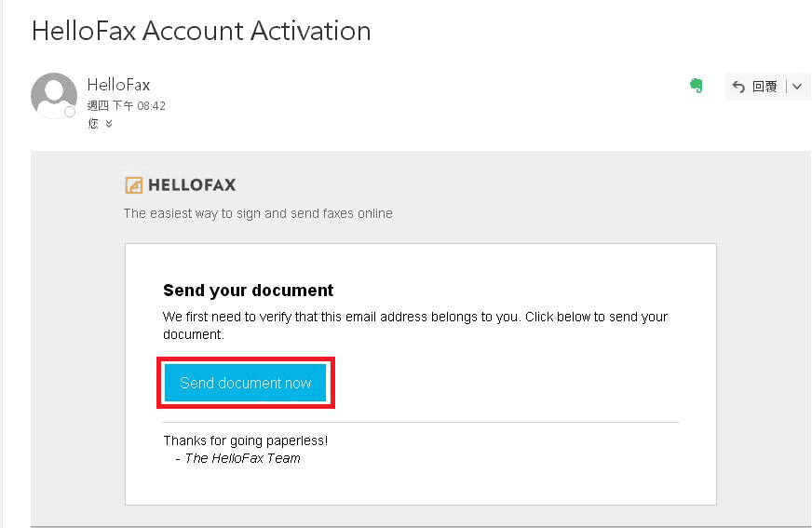The width and height of the screenshot is (812, 528).
Task: Click the Send your document heading
Action: point(248,290)
